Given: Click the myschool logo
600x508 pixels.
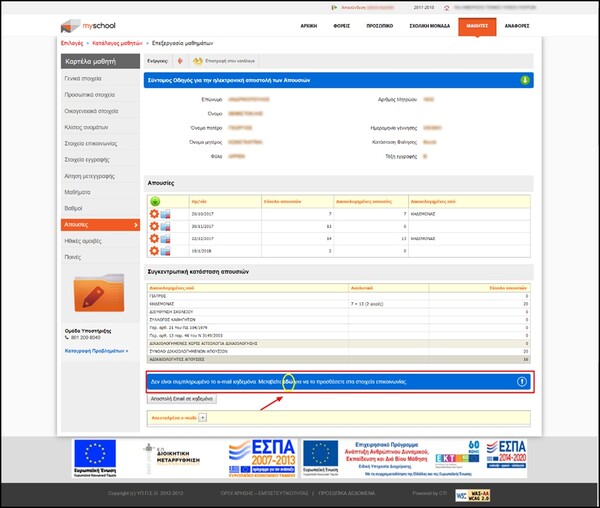Looking at the screenshot, I should (x=86, y=24).
